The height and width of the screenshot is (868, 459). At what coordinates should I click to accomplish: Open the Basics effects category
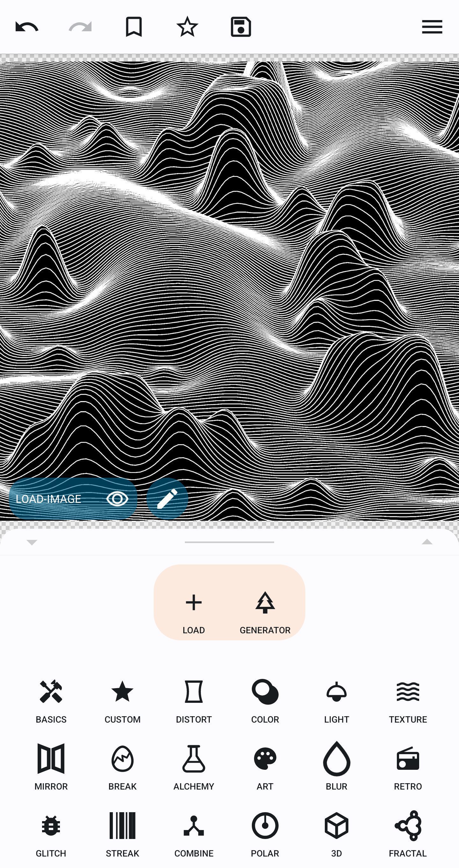[x=51, y=702]
